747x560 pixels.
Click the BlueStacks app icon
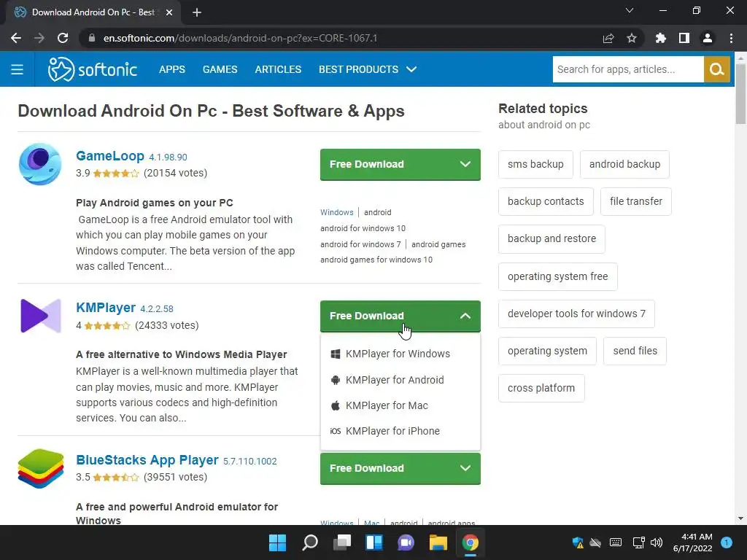click(41, 469)
